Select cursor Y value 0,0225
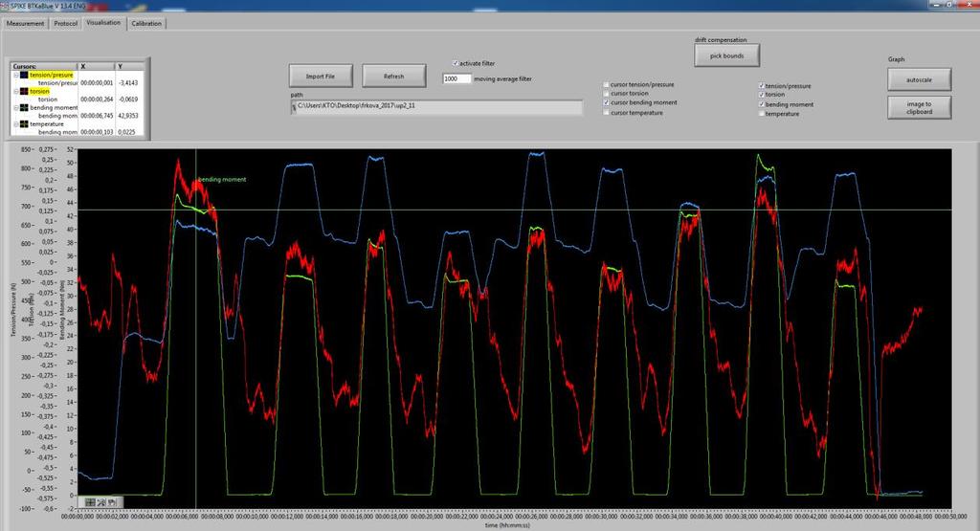This screenshot has width=980, height=531. (127, 132)
